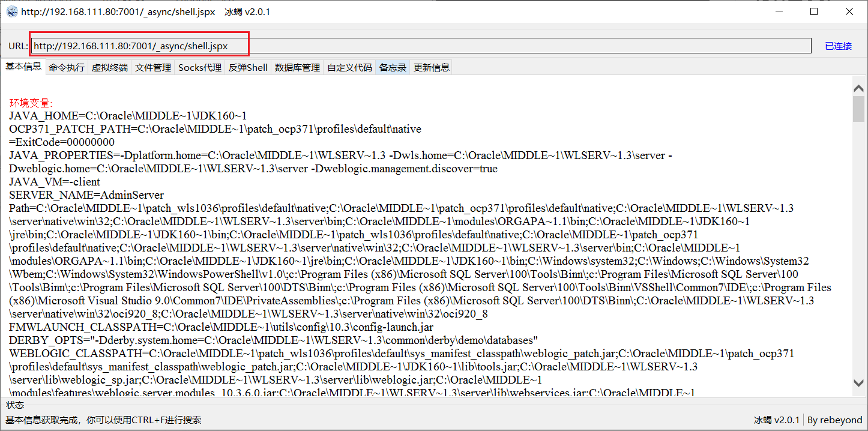This screenshot has width=868, height=431.
Task: Click the JAVA_PROPERTIES line
Action: tap(340, 162)
